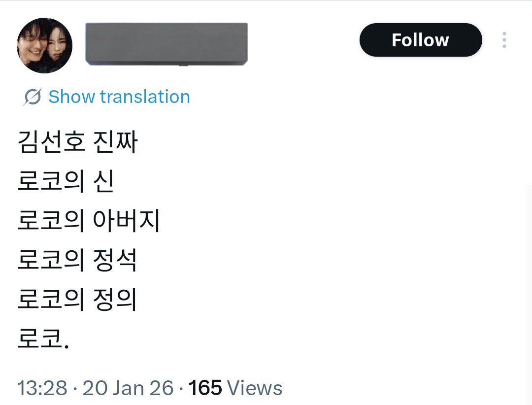
Task: Click the left person in the avatar
Action: click(x=33, y=45)
